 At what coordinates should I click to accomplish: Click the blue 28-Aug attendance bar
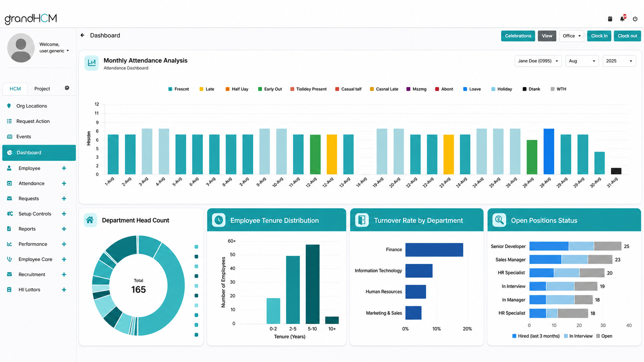549,152
